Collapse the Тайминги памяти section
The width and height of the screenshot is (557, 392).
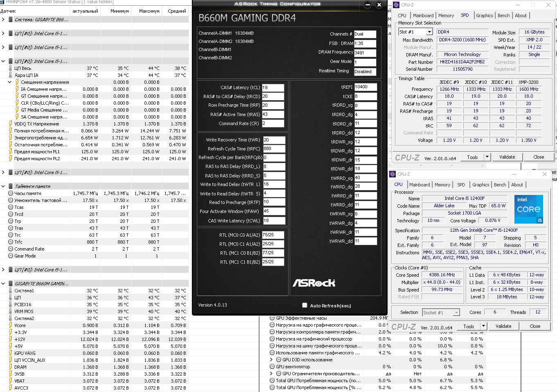[x=3, y=186]
